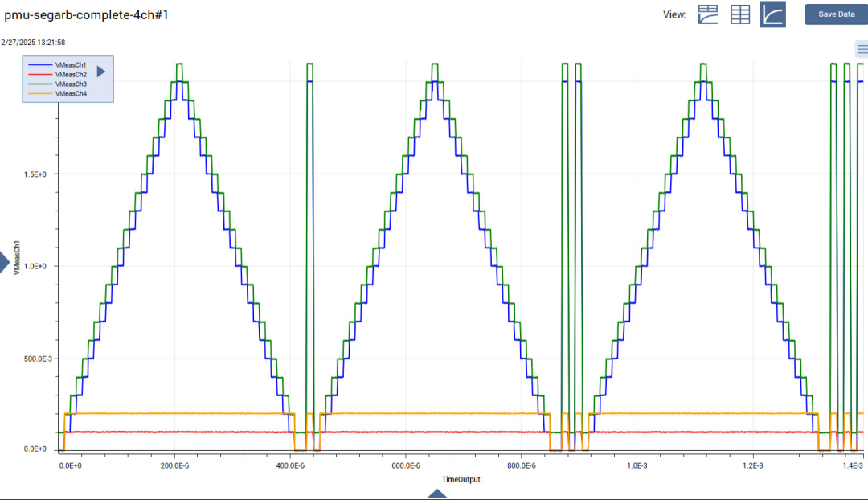868x500 pixels.
Task: Click the 400.0E-6 x-axis tick label
Action: click(290, 465)
